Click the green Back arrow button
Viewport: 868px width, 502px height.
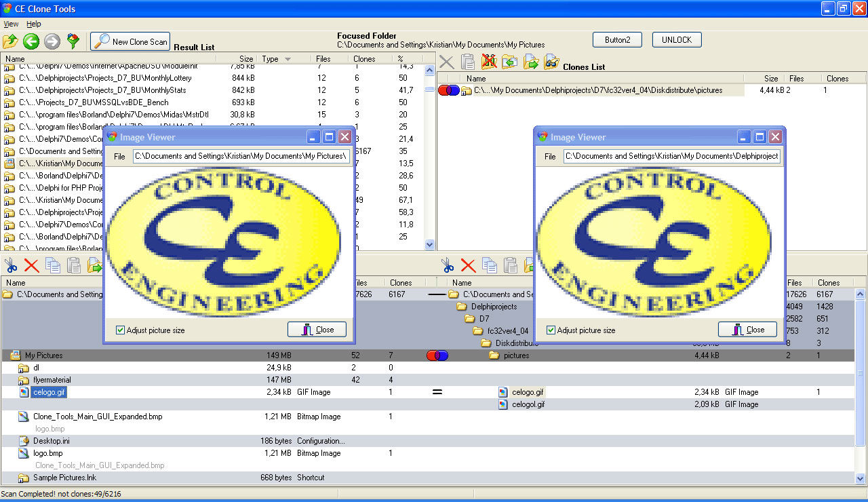[31, 41]
